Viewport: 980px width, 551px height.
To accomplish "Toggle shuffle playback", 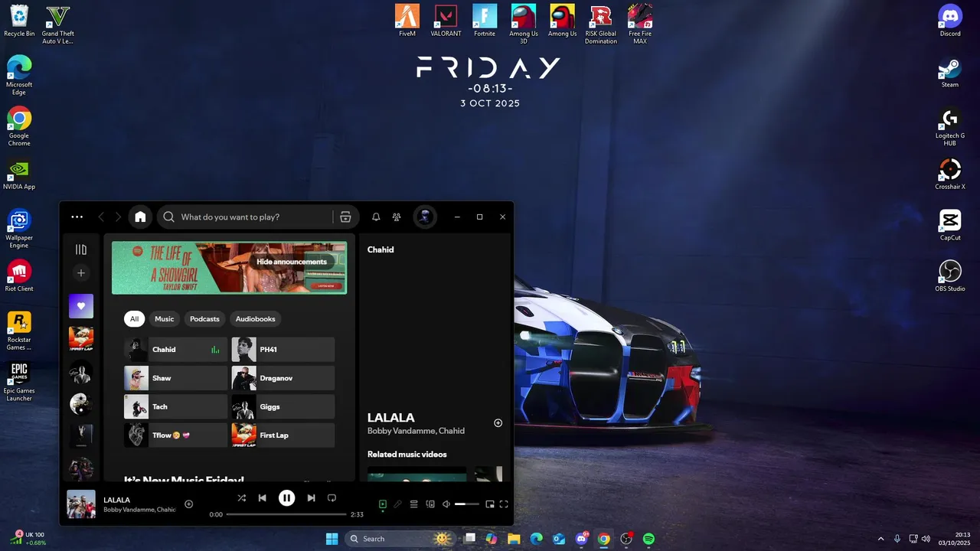I will pyautogui.click(x=241, y=498).
